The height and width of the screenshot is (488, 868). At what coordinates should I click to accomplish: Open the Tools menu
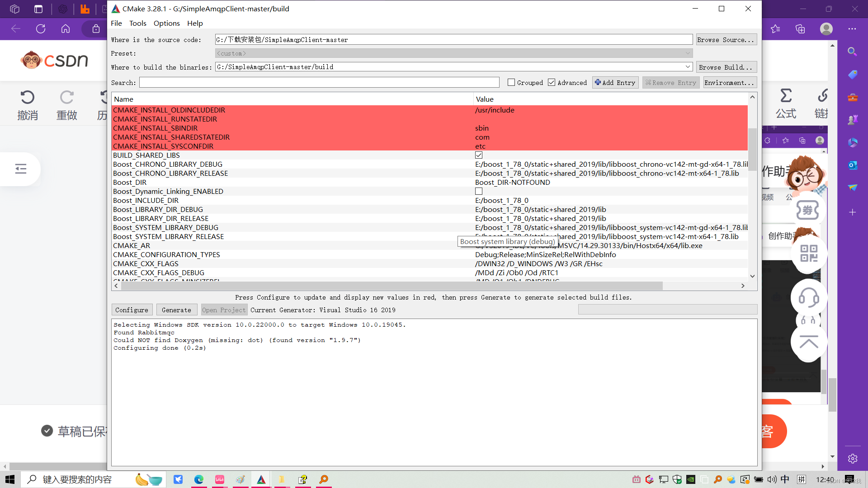[137, 23]
